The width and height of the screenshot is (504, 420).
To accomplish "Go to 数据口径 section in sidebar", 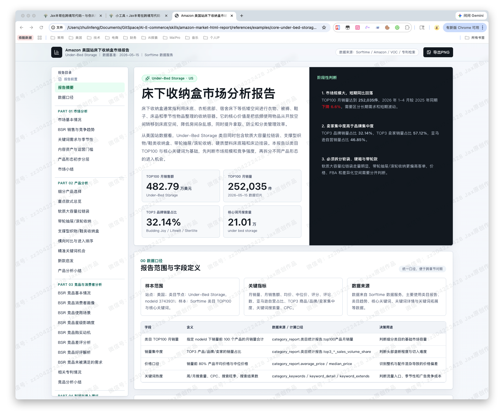I will [90, 97].
